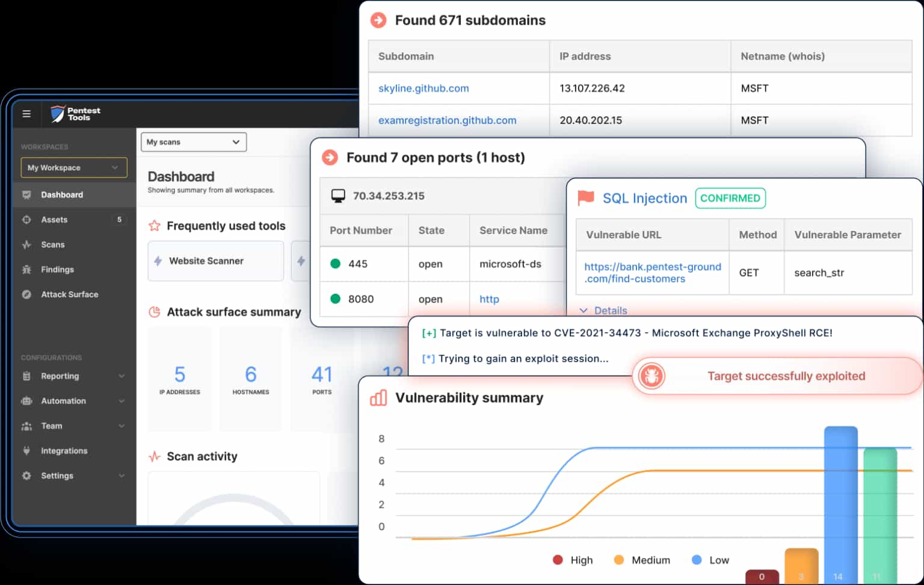Open the hamburger navigation menu
The height and width of the screenshot is (585, 924).
point(26,114)
